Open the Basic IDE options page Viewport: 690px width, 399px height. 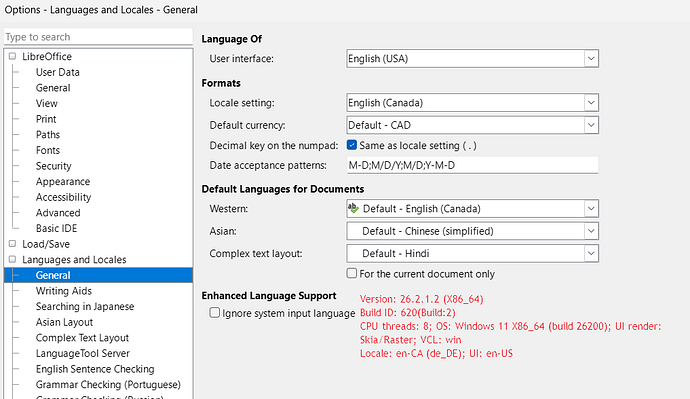[56, 228]
